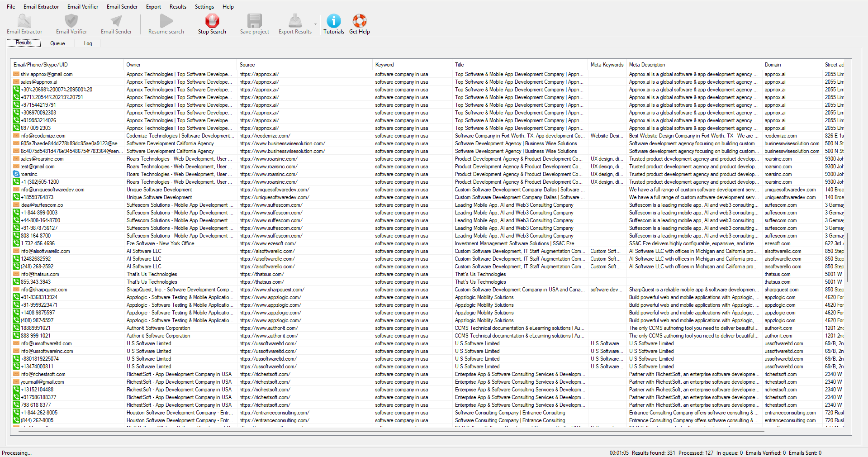Click envelope icon beside sales@appnox.ai
The image size is (868, 457).
[x=16, y=82]
